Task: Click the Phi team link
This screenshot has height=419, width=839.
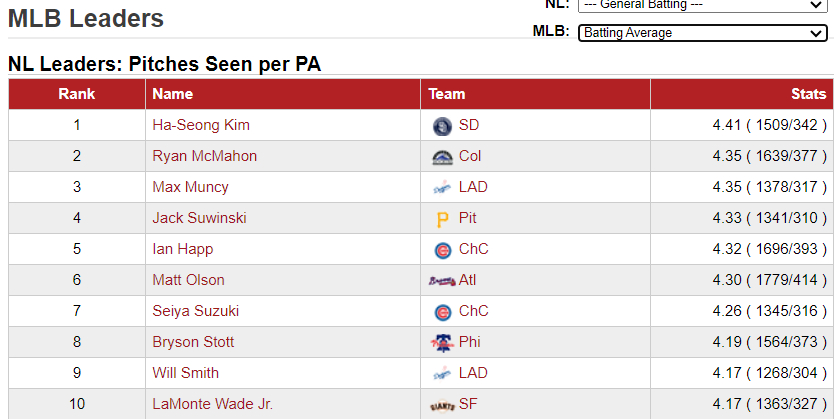Action: pos(470,342)
